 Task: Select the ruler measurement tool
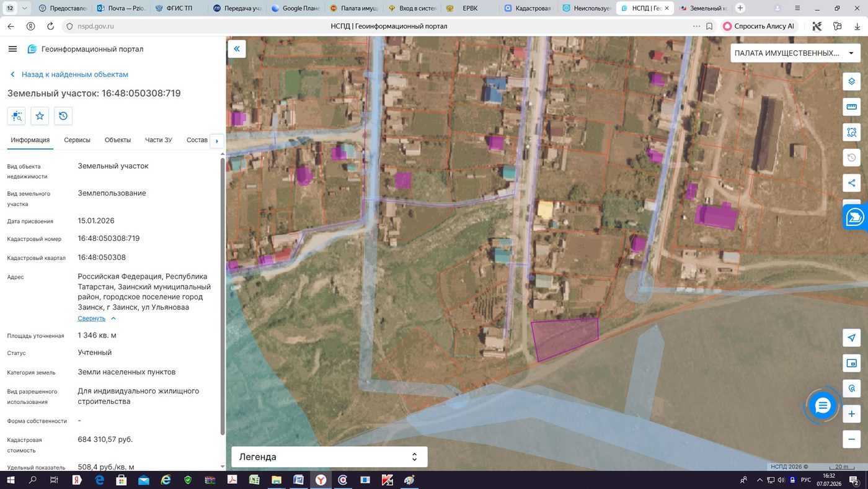coord(852,107)
